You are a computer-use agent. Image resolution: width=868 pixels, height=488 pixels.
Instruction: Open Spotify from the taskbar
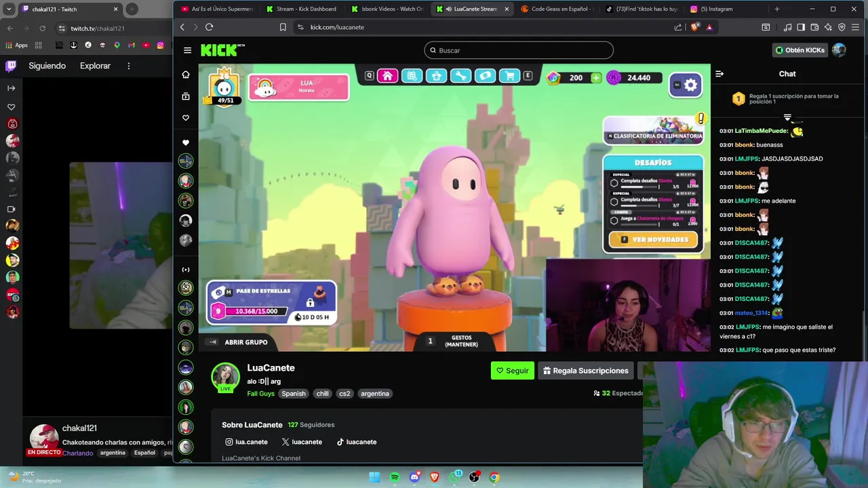[395, 477]
